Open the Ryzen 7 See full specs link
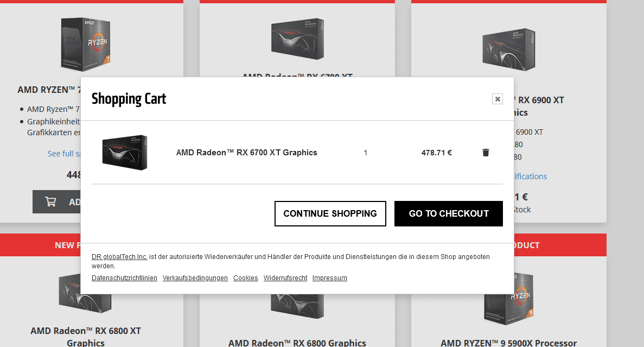644x347 pixels. (64, 153)
